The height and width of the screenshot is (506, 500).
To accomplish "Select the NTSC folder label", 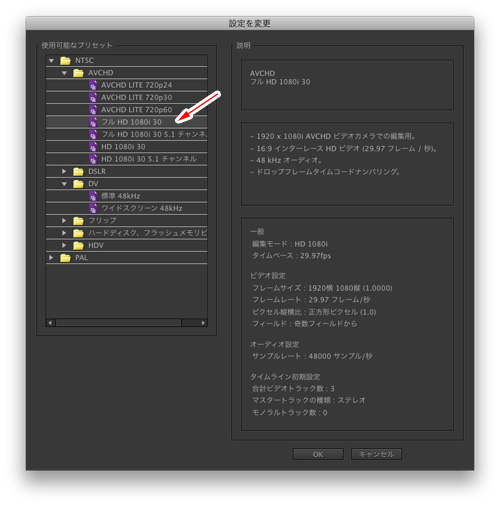I will coord(84,61).
